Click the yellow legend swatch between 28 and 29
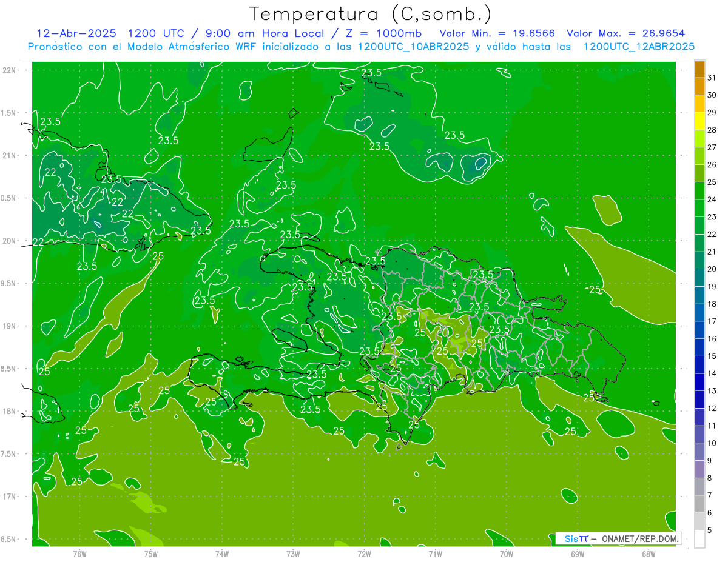Screen dimensions: 728x562 tap(699, 121)
